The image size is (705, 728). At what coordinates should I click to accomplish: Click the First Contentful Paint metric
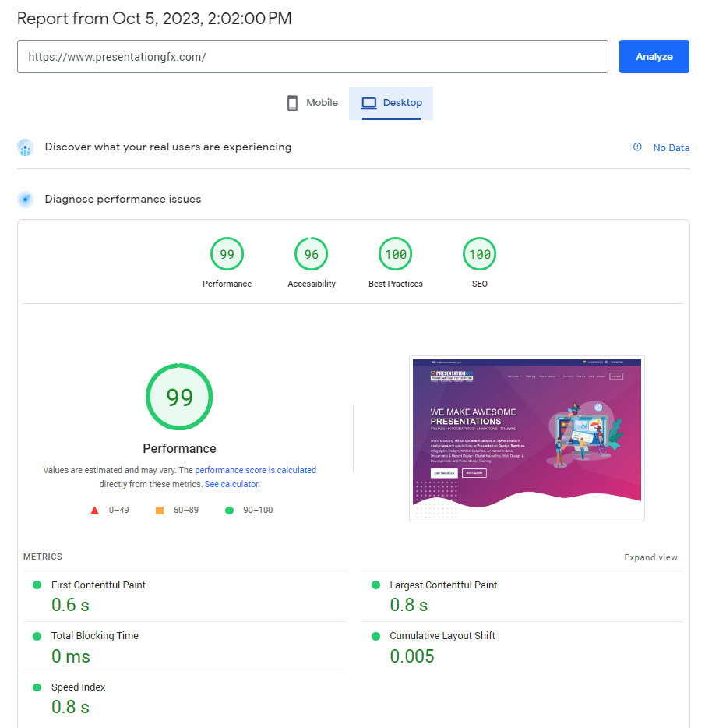click(x=98, y=585)
